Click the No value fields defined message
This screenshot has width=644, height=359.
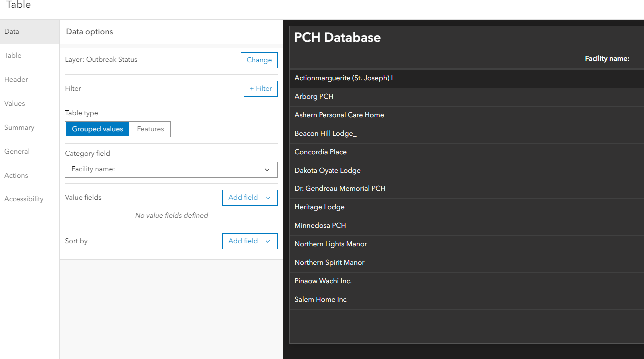click(171, 216)
